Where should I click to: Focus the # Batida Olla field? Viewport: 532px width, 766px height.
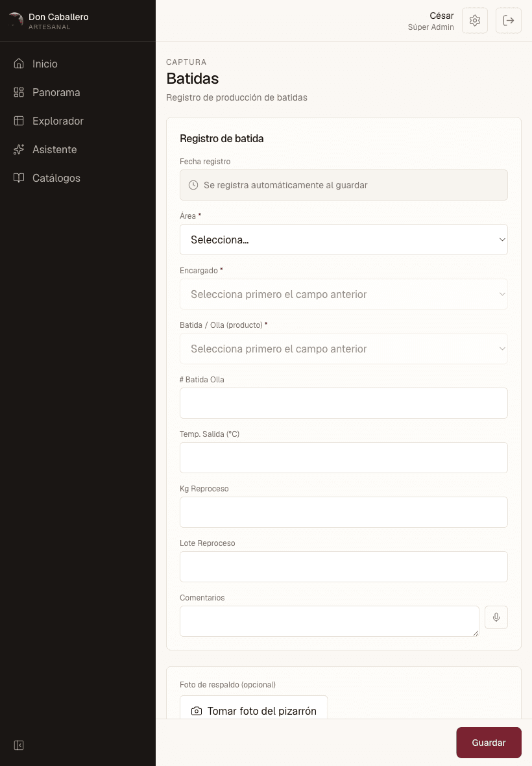pos(344,403)
